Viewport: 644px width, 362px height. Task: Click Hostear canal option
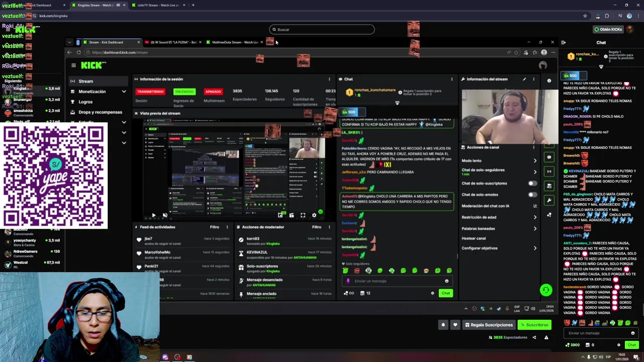coord(474,238)
